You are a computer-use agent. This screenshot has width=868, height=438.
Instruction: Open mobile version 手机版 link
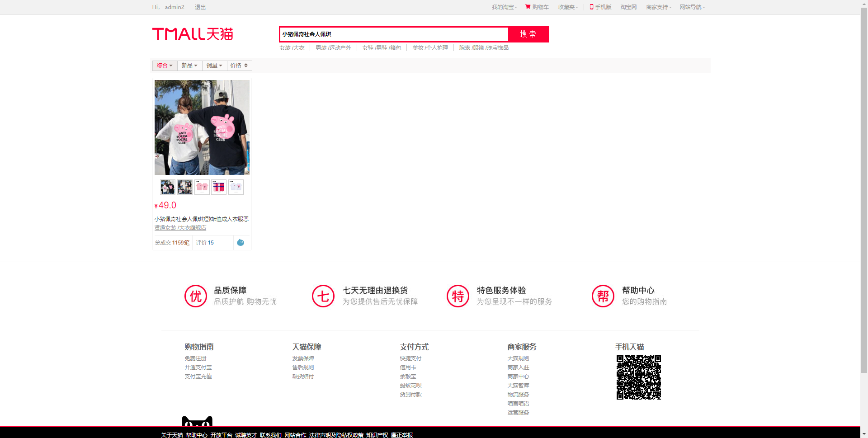tap(600, 7)
